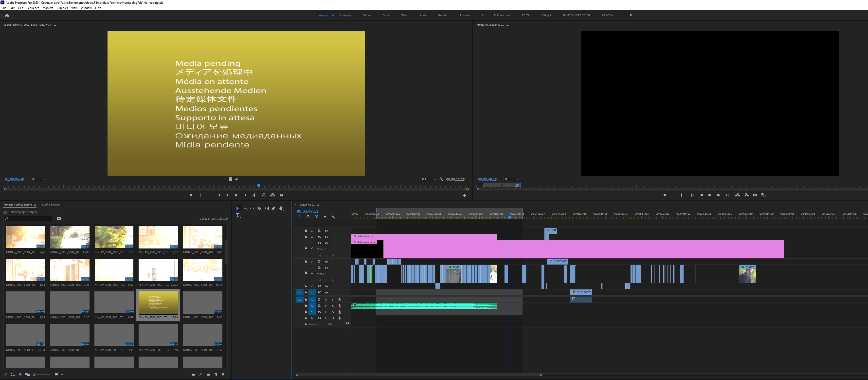The image size is (868, 380).
Task: Select the Type tool
Action: [x=237, y=215]
